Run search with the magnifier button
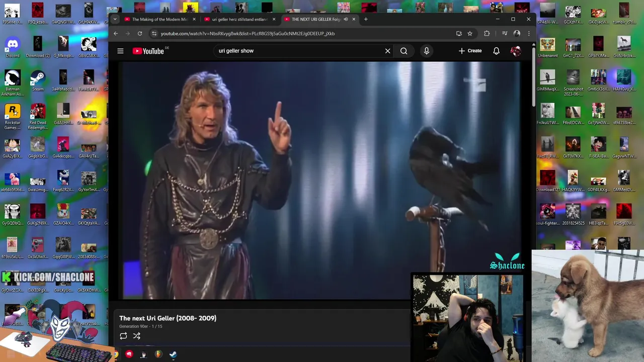 pos(404,51)
